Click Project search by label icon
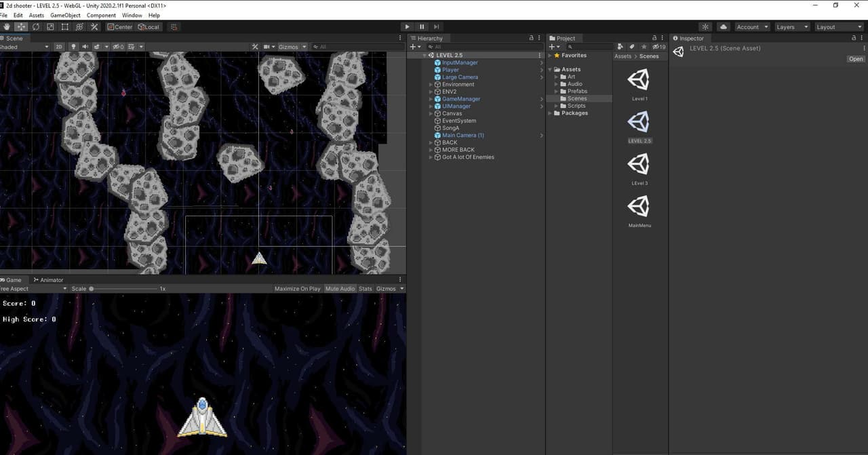Image resolution: width=868 pixels, height=455 pixels. [x=632, y=47]
